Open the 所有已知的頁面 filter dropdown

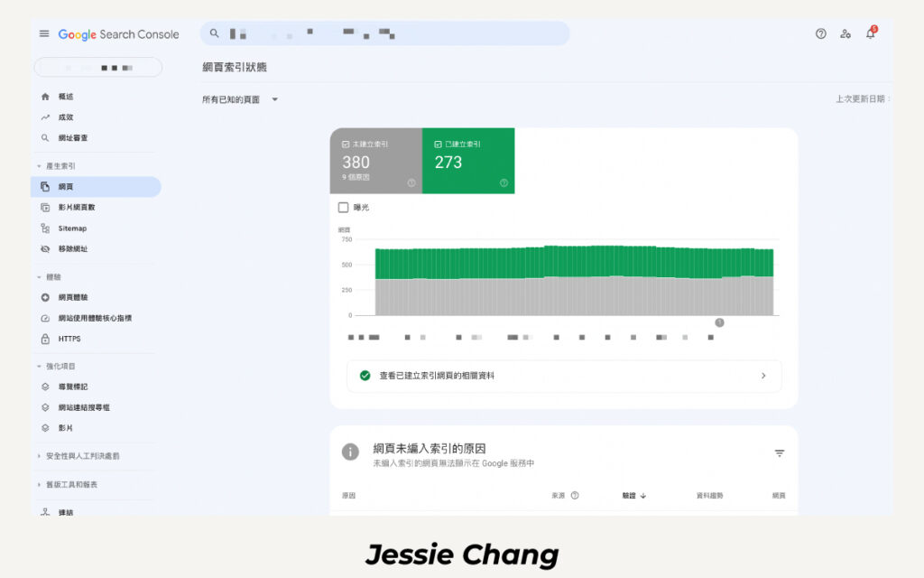click(240, 99)
